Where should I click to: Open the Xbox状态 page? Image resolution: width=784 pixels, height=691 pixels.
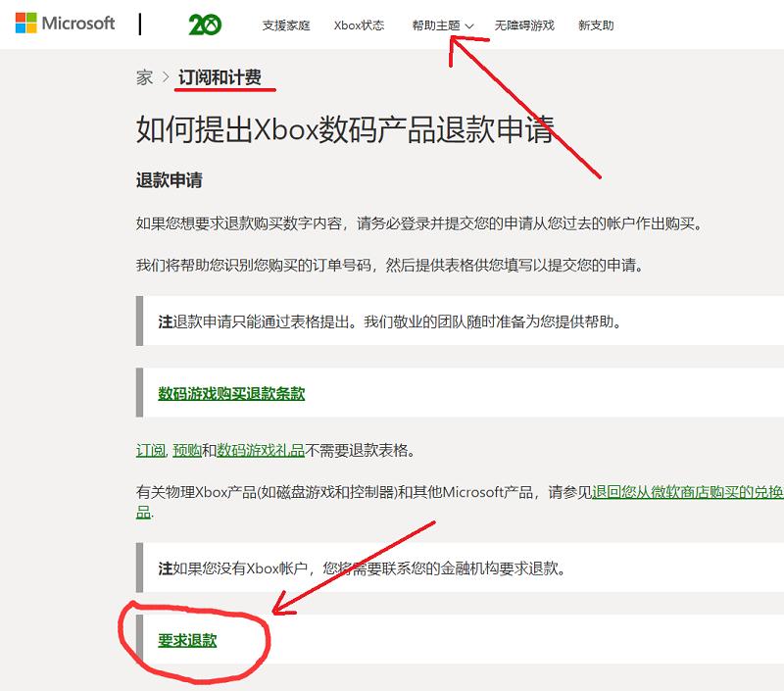click(x=359, y=25)
